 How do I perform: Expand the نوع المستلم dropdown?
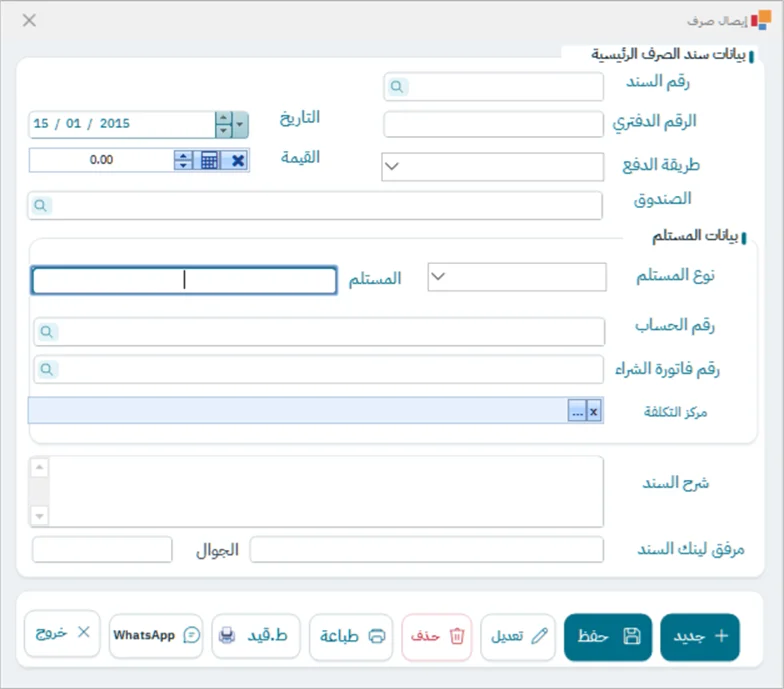(438, 276)
